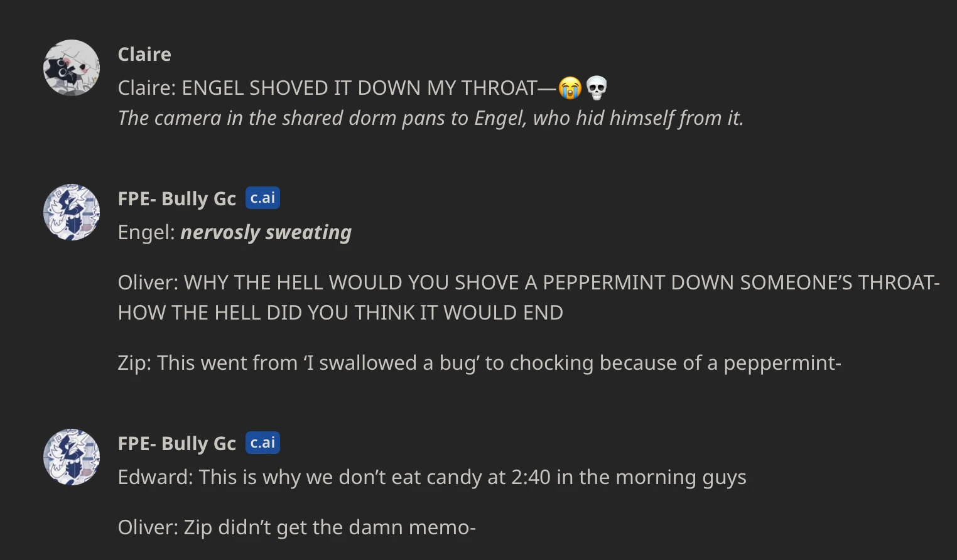This screenshot has width=957, height=560.
Task: Click the skull emoji in Claire's message
Action: point(596,88)
